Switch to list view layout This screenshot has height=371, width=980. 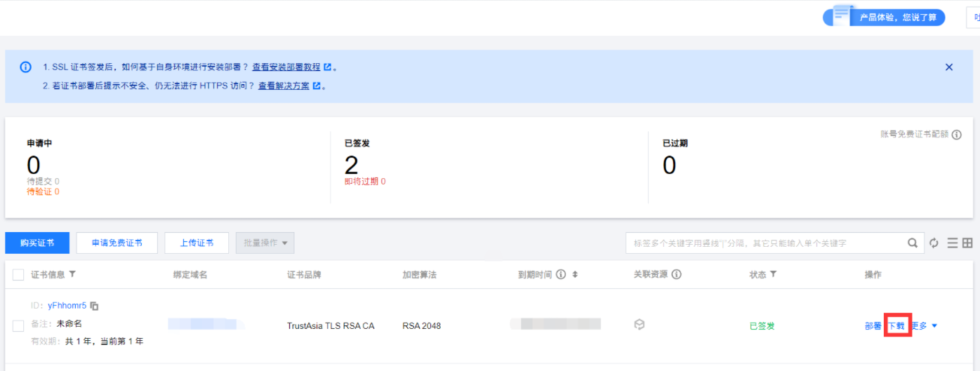(953, 243)
